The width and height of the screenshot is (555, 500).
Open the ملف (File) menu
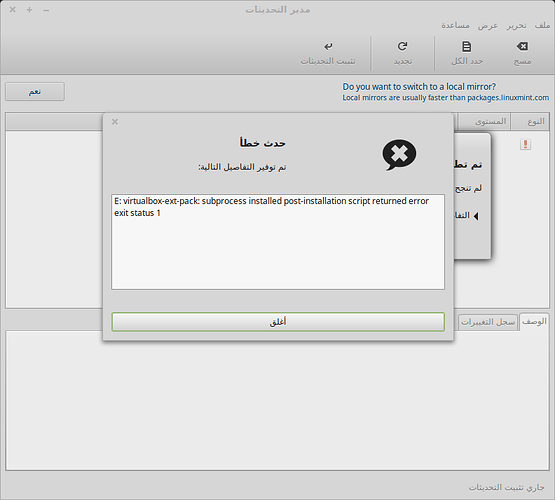pyautogui.click(x=542, y=25)
